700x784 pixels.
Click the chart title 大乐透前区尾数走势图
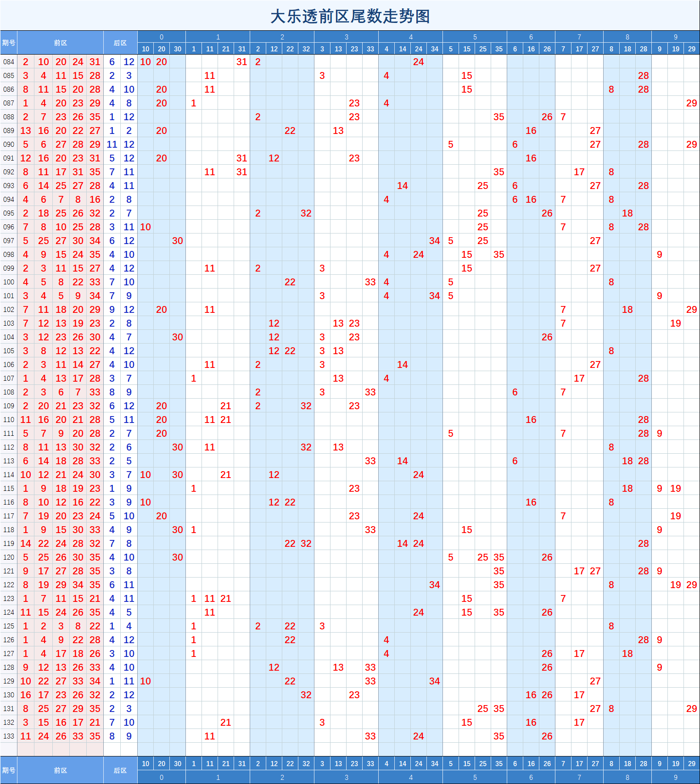click(350, 17)
